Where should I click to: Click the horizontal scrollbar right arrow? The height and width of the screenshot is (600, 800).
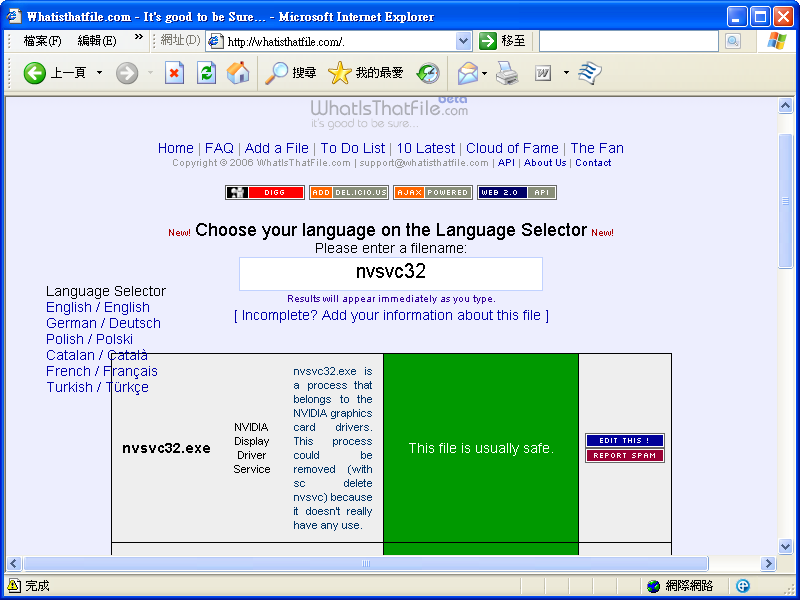point(768,564)
